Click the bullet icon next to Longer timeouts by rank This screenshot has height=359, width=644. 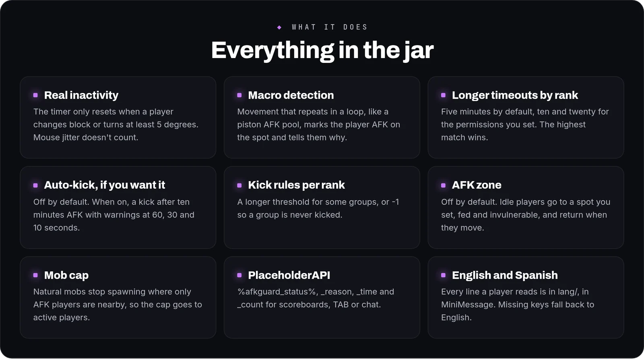(443, 95)
